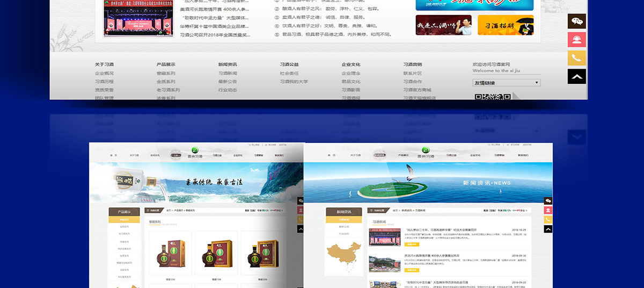
Task: Select 习酒公益 in news page navigation
Action: [x=451, y=155]
